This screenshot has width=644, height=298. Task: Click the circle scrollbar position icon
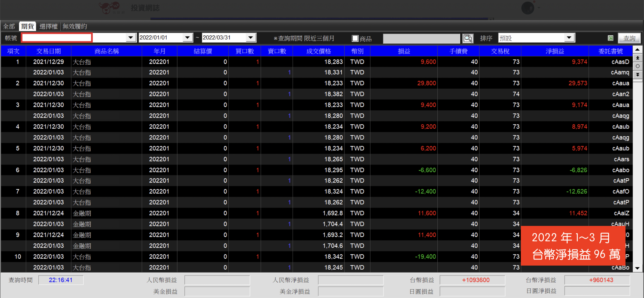tap(638, 66)
